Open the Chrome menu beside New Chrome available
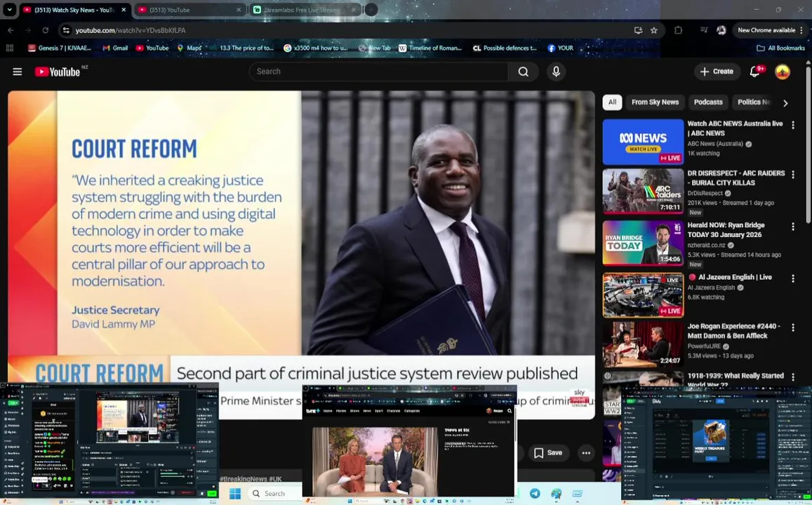The width and height of the screenshot is (812, 505). click(x=802, y=30)
